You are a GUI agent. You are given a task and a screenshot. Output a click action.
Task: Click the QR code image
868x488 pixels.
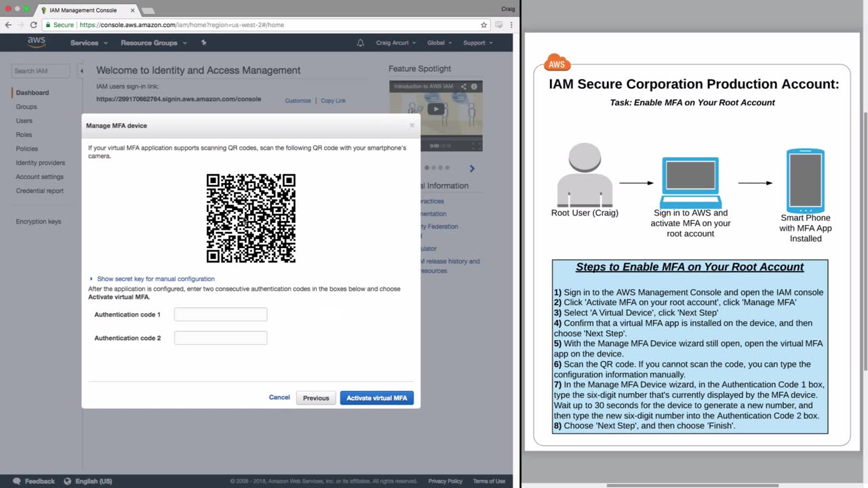[x=251, y=218]
